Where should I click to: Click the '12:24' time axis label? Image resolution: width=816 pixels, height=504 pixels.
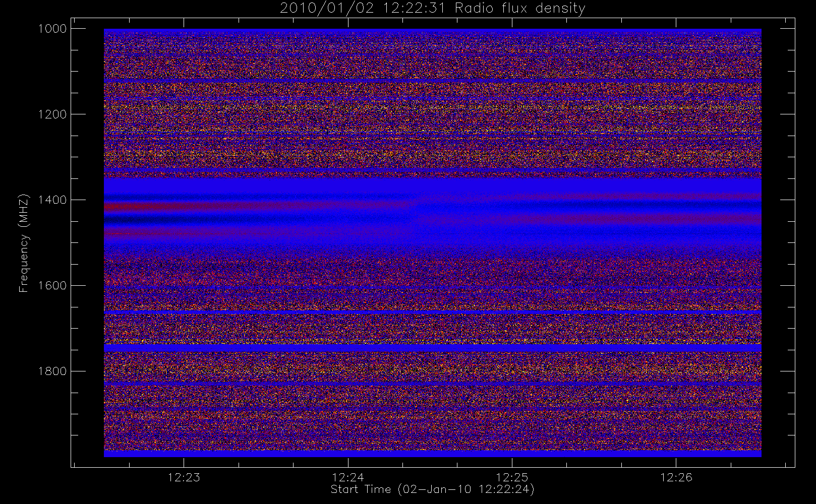click(x=348, y=477)
